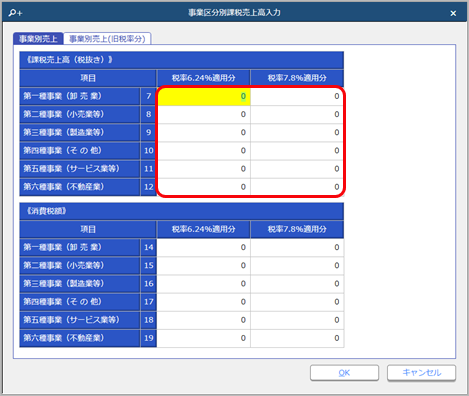The height and width of the screenshot is (396, 469).
Task: Select row 11 サービス業等 6.24% sales field
Action: [x=203, y=169]
